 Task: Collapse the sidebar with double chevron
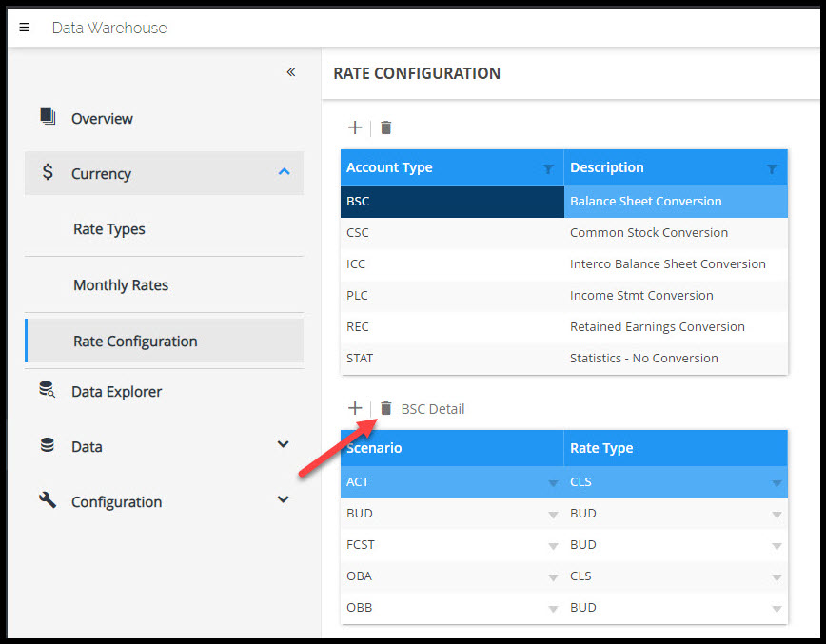tap(291, 72)
